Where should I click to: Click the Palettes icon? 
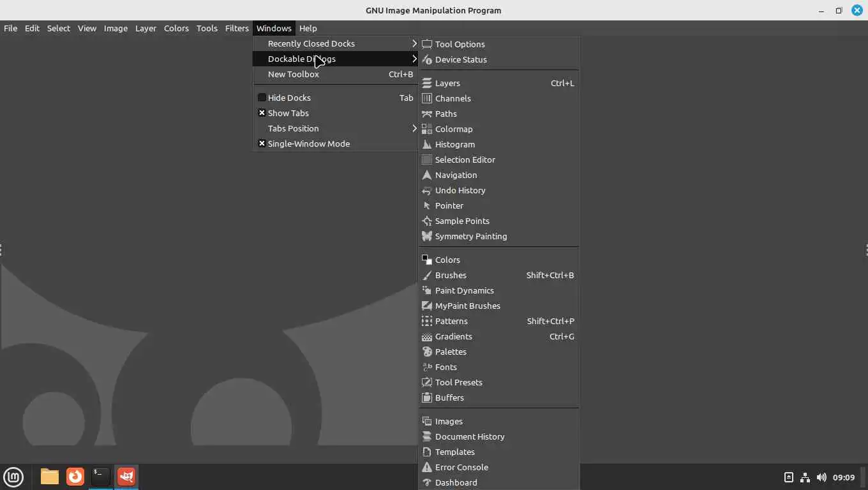click(x=427, y=352)
